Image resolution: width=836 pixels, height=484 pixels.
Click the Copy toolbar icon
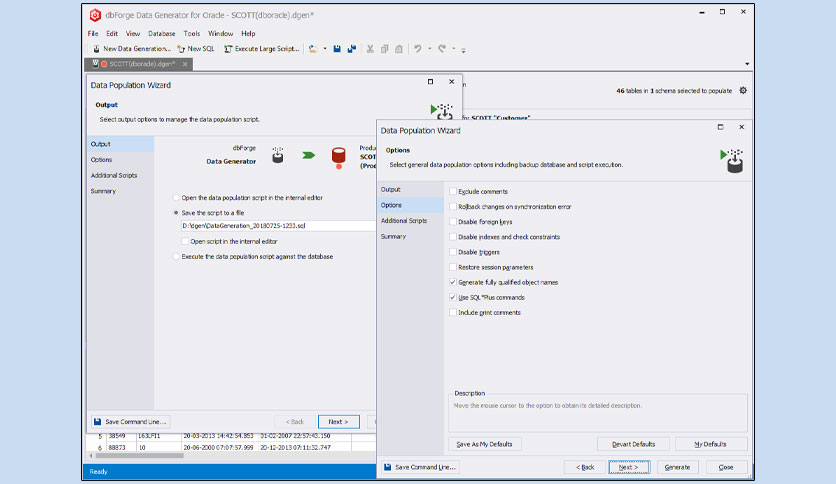[x=384, y=49]
